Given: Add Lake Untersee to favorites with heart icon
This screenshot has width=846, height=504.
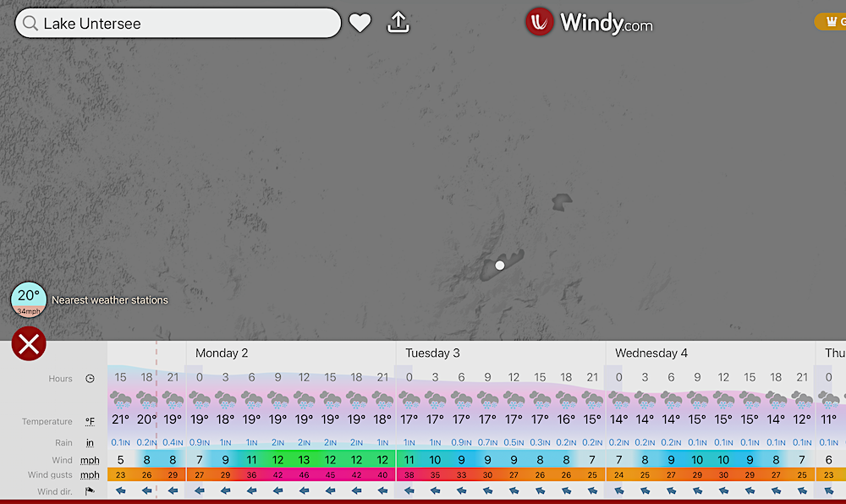Looking at the screenshot, I should coord(360,23).
